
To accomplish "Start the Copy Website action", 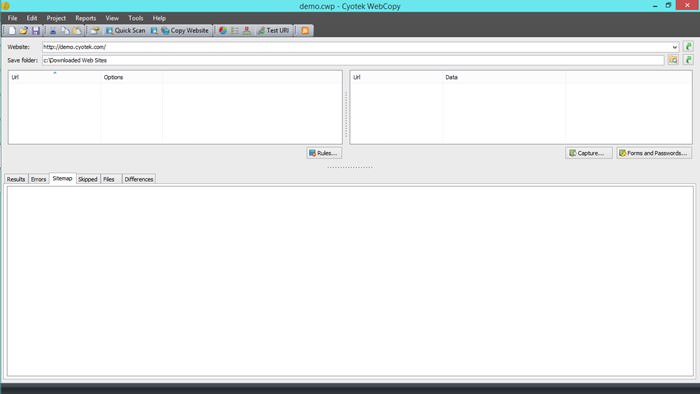I will point(185,31).
